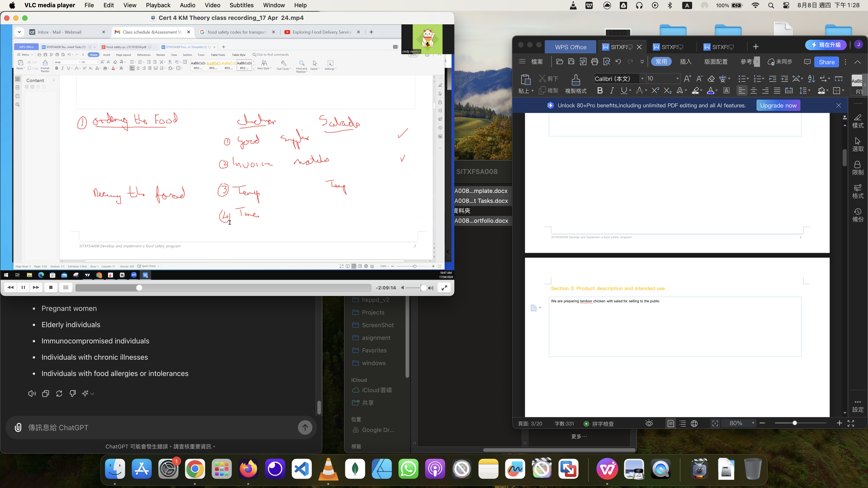868x488 pixels.
Task: Open Google Chrome from the Dock
Action: [195, 469]
